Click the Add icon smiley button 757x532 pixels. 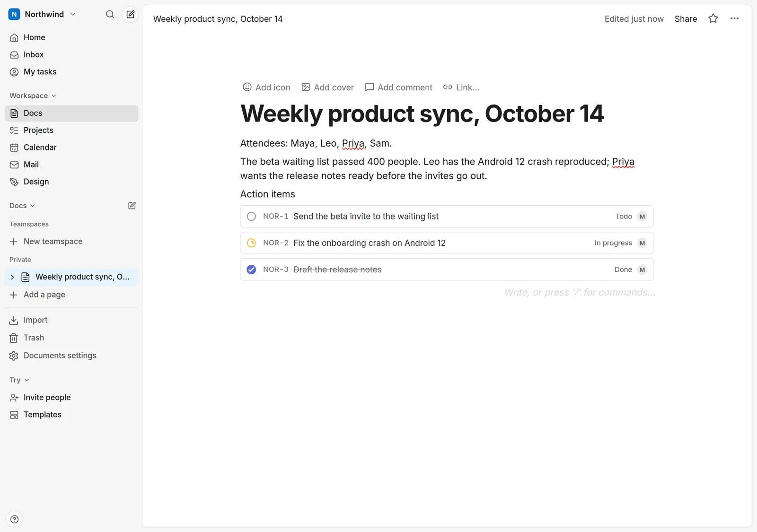(266, 87)
